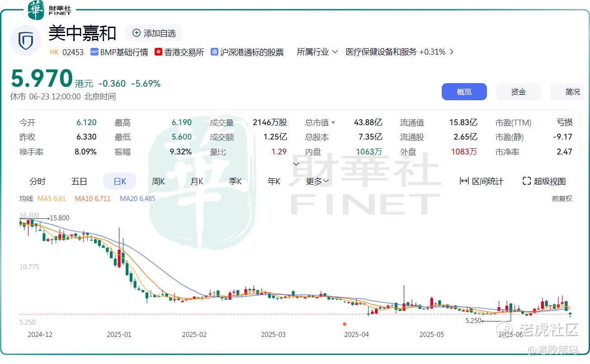Click the 成交量 value 2146万股
This screenshot has width=590, height=364.
[x=270, y=122]
